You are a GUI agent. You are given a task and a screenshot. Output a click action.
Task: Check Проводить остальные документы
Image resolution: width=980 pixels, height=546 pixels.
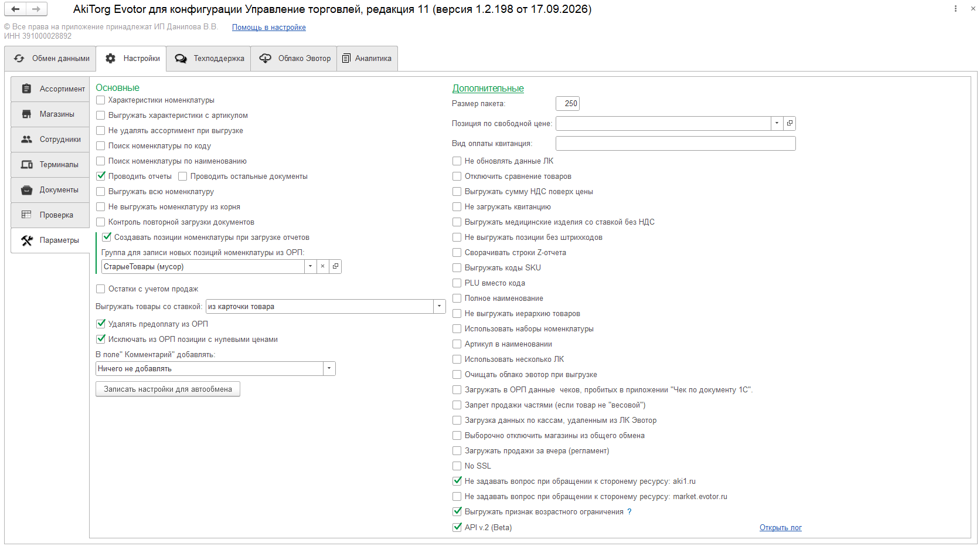pos(183,177)
